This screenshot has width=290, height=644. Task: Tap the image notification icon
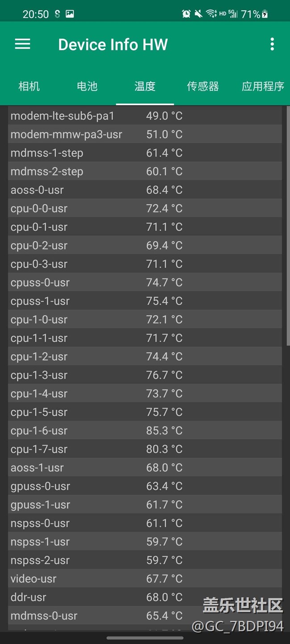(x=70, y=14)
